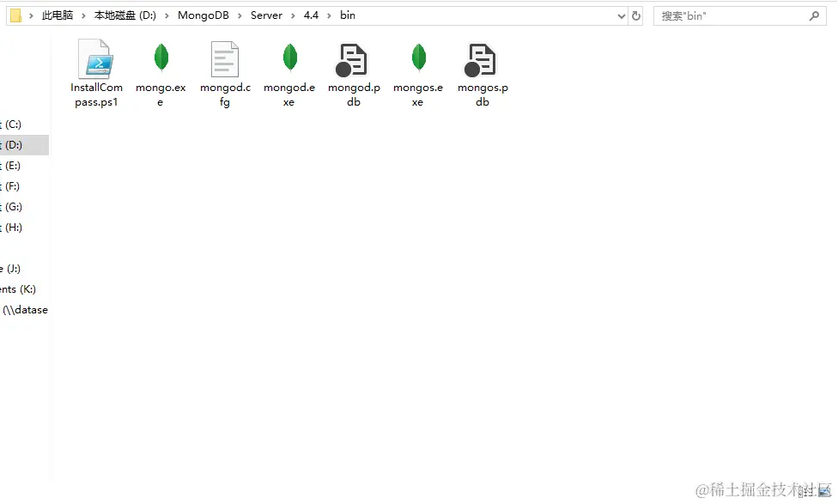Open the InstallCompass.ps1 PowerShell script
This screenshot has width=838, height=504.
coord(96,64)
